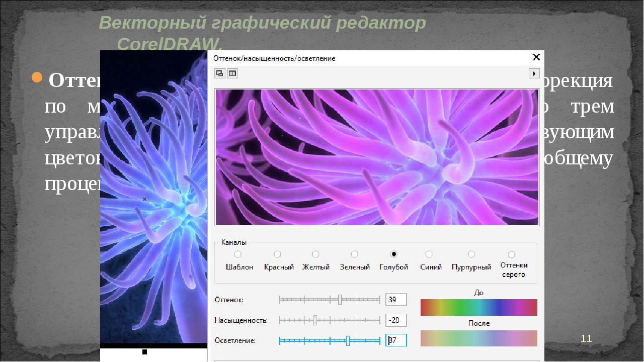Click the Насыщенность slider track

(330, 320)
